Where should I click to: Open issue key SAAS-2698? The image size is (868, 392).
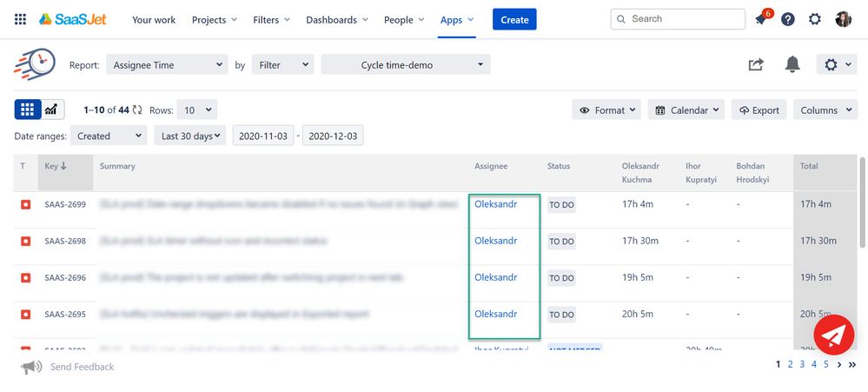pos(65,242)
